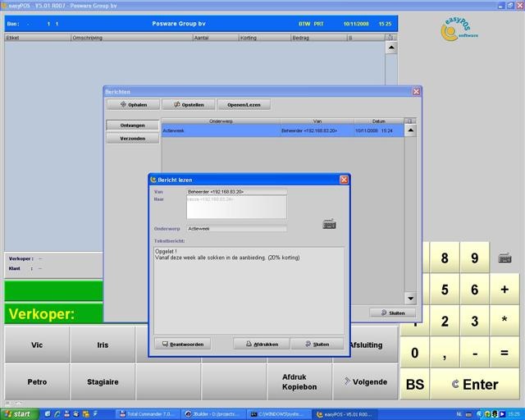Click the Afdrukken print button

tap(262, 344)
